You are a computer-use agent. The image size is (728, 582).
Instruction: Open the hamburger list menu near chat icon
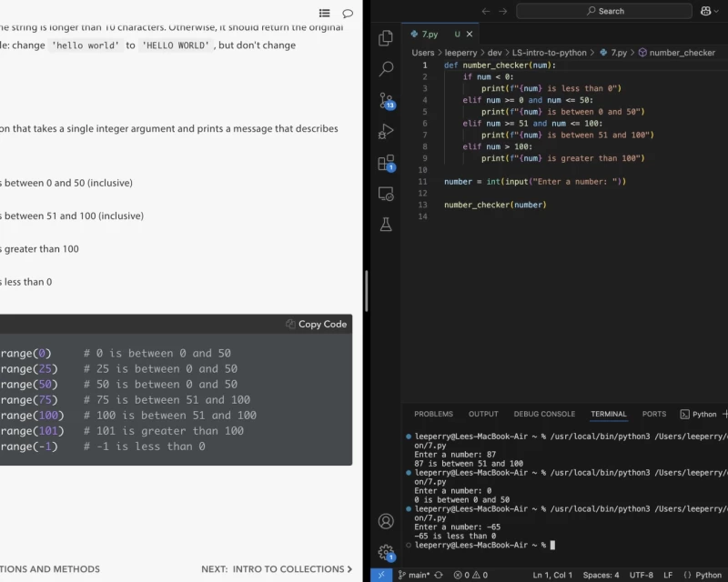(x=324, y=13)
